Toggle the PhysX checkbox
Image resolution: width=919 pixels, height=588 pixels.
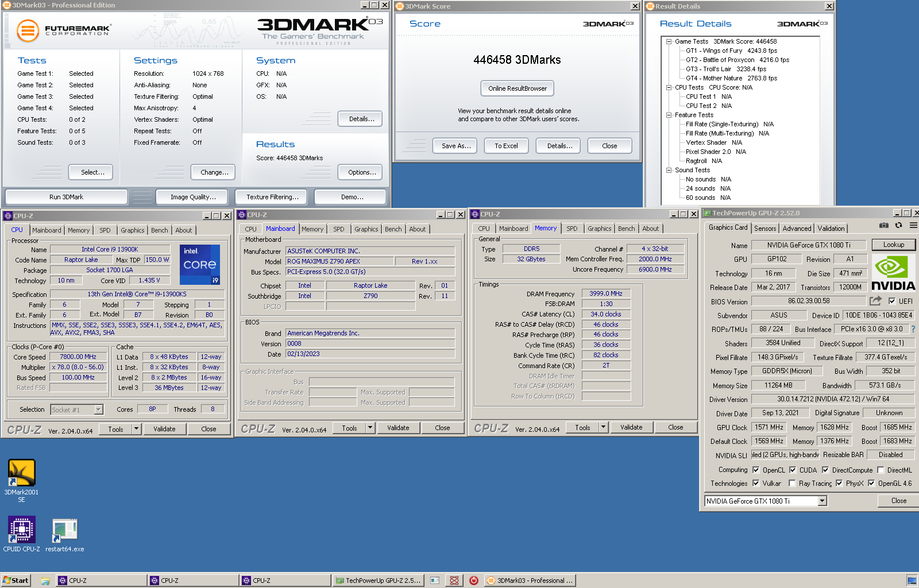point(839,483)
